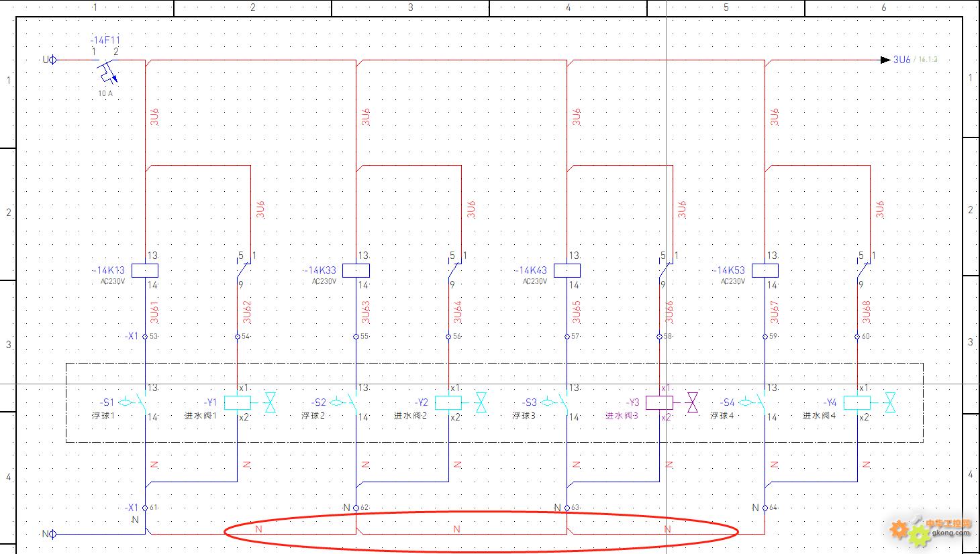
Task: Select terminal 53 of strip -X1
Action: tap(145, 337)
